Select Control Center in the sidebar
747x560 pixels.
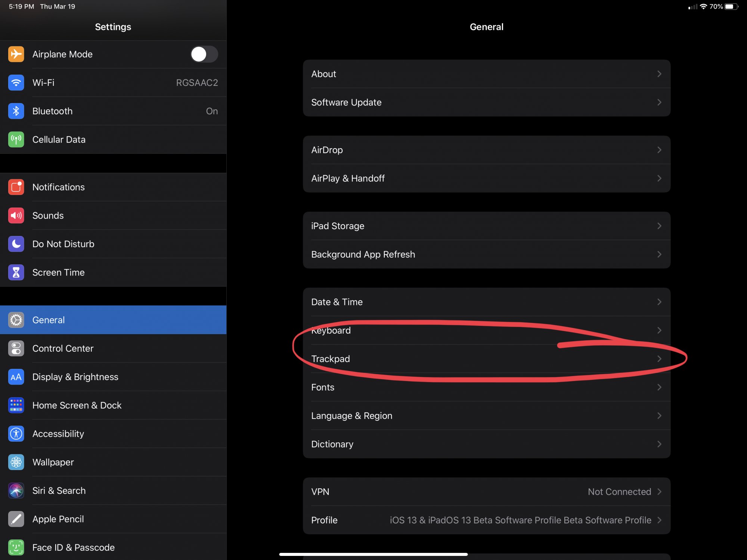[113, 348]
